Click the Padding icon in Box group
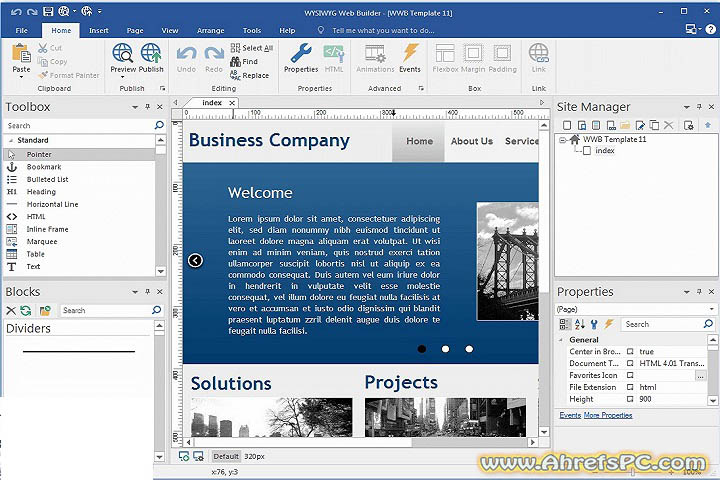Image resolution: width=720 pixels, height=480 pixels. [502, 53]
